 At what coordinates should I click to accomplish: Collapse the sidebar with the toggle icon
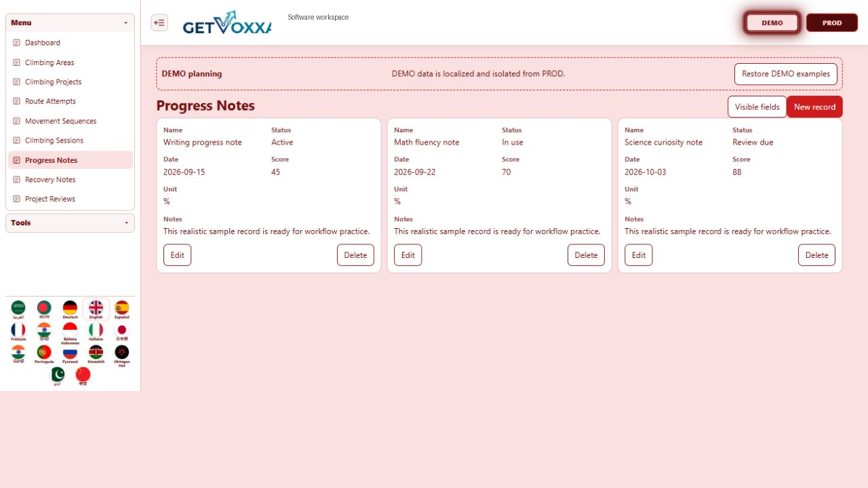click(x=159, y=22)
